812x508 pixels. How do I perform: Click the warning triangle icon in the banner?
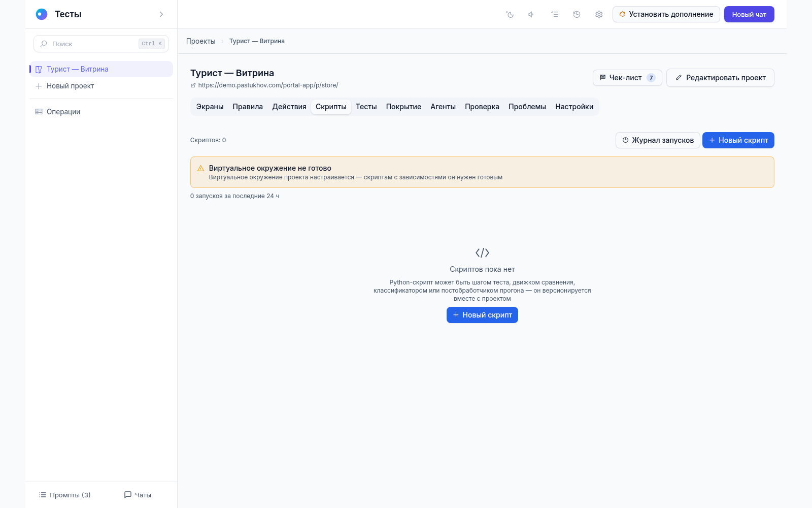coord(200,168)
